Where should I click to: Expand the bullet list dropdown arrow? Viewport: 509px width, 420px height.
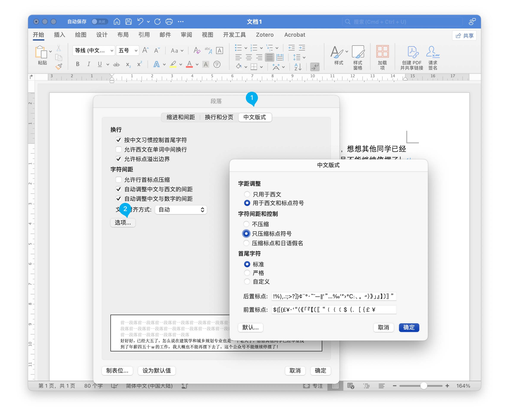[x=246, y=48]
